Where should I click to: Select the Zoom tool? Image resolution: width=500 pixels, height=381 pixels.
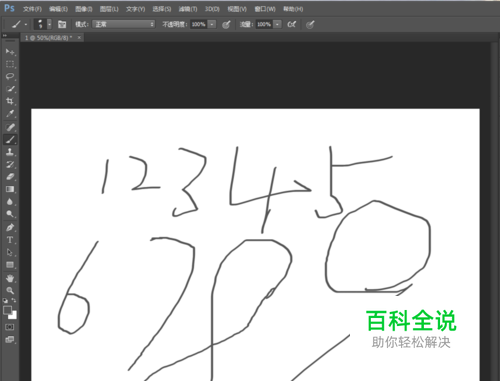click(x=10, y=290)
